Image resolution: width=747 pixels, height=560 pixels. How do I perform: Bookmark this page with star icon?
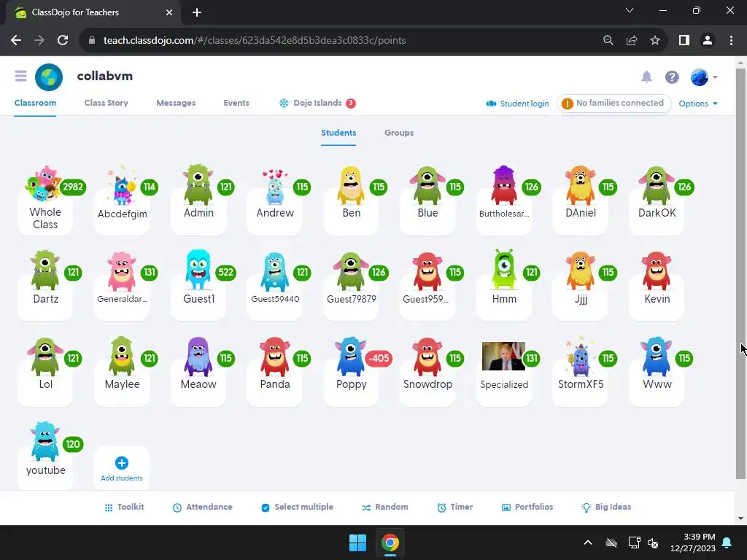click(655, 41)
